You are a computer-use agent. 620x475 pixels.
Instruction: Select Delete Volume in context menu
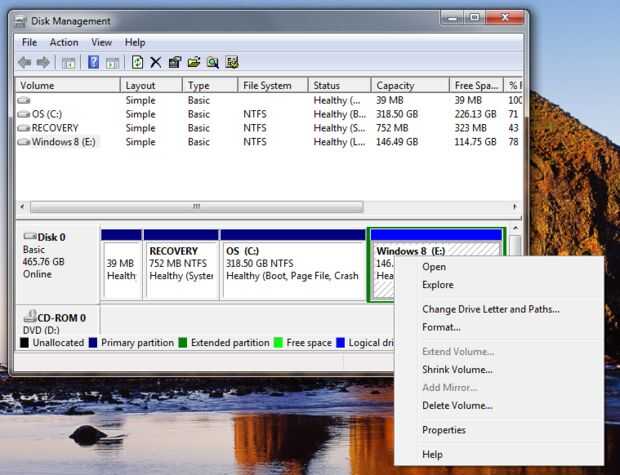pyautogui.click(x=457, y=406)
